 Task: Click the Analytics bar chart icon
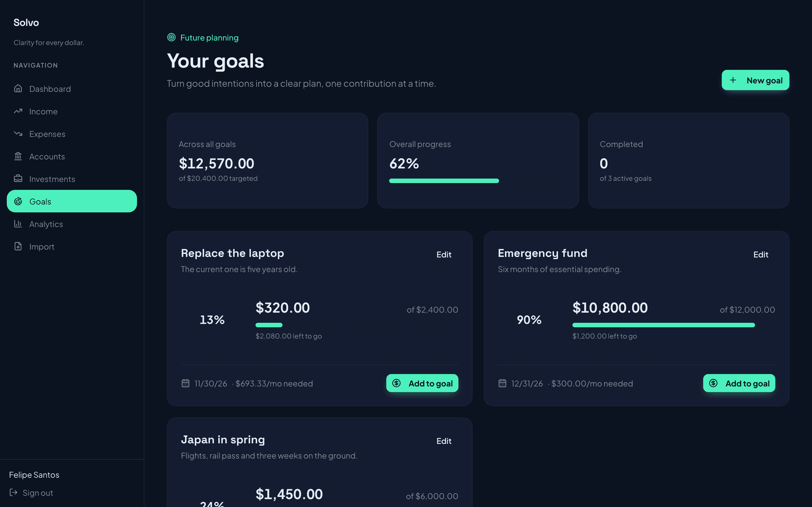pos(18,224)
